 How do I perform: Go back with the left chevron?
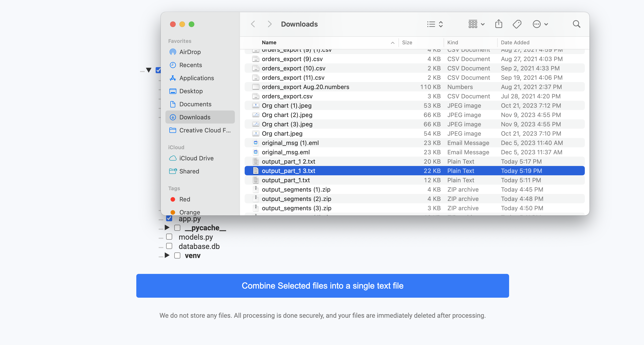[x=253, y=24]
